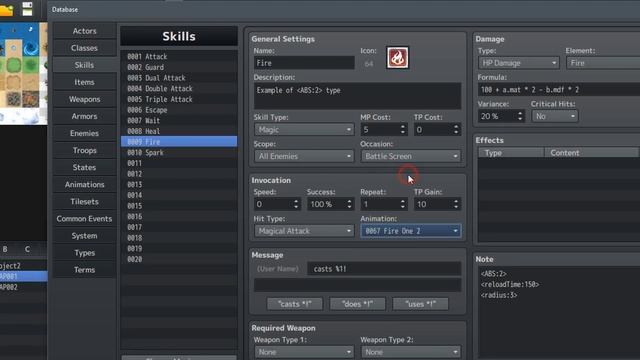Select empty skill slot 0020
640x360 pixels.
(179, 259)
